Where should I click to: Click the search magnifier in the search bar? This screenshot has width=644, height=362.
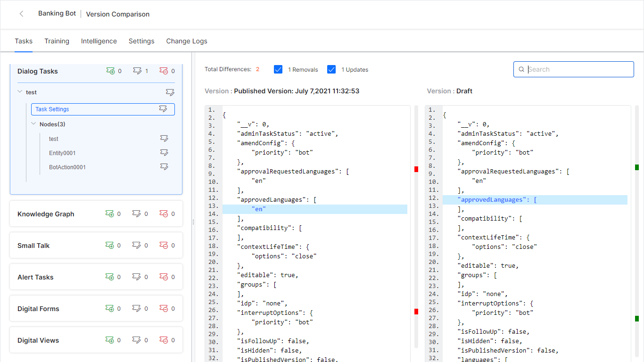[521, 69]
